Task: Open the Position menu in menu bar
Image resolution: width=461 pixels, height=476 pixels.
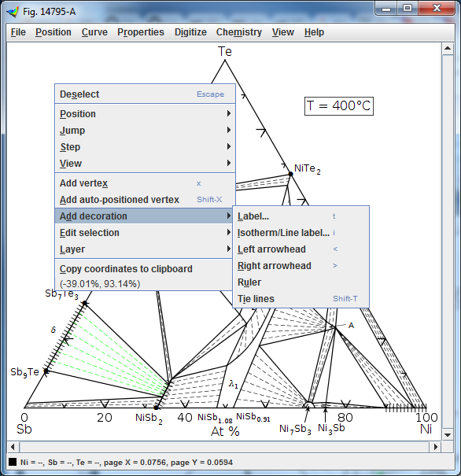Action: (53, 32)
